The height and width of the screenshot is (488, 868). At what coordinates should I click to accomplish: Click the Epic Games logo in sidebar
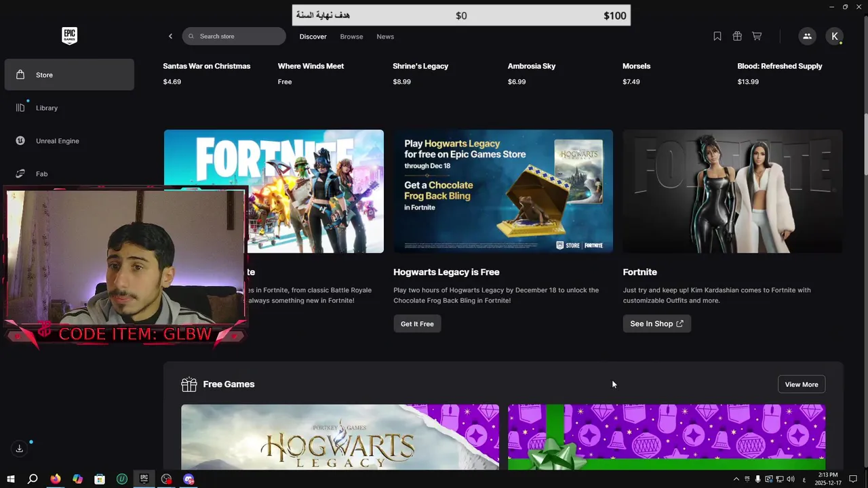(x=69, y=36)
